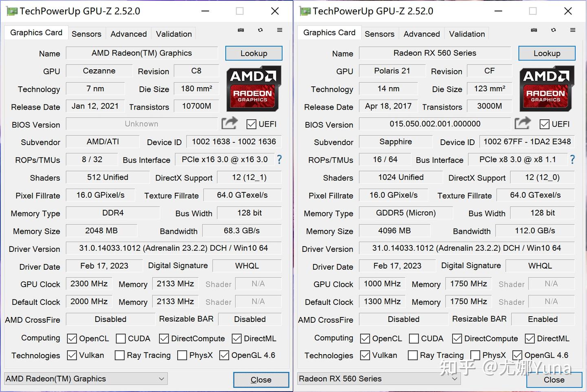Image resolution: width=587 pixels, height=392 pixels.
Task: Click the screenshot camera icon in the AMD Radeon(TM) Graphics window
Action: click(241, 30)
